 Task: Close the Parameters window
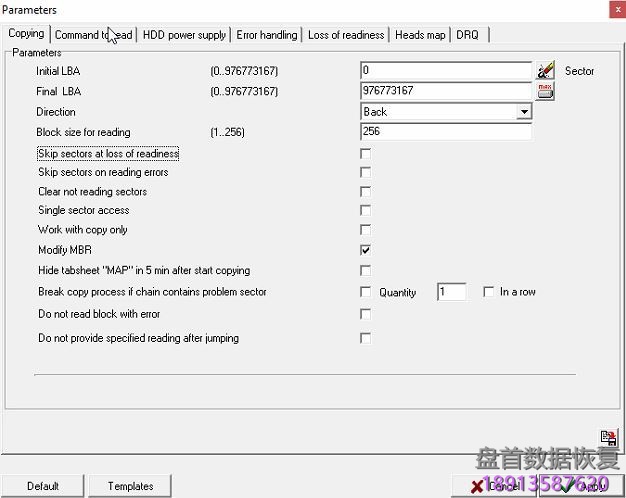pyautogui.click(x=611, y=10)
